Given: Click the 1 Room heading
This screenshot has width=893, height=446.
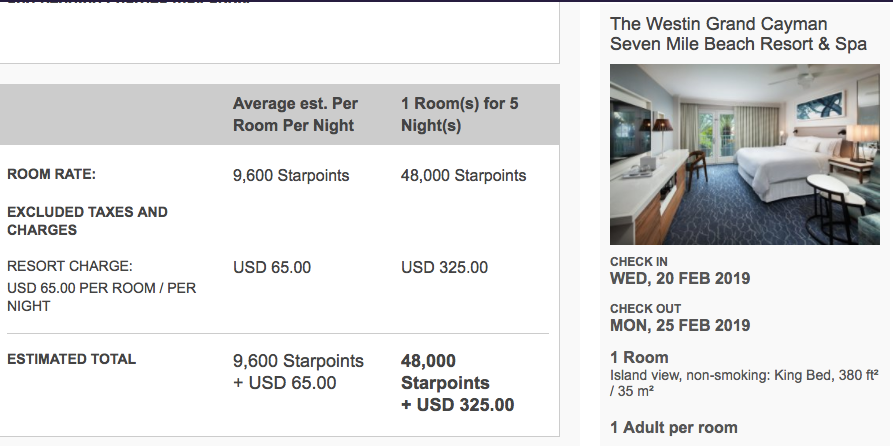Looking at the screenshot, I should tap(639, 357).
